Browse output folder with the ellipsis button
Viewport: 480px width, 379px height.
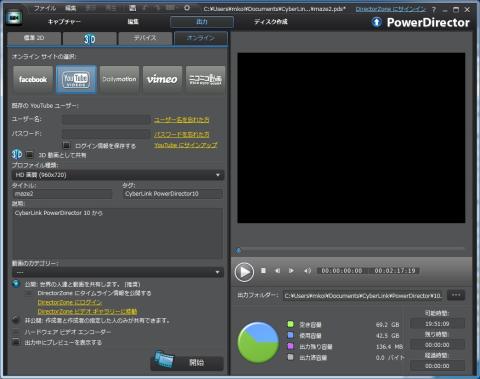tap(456, 295)
